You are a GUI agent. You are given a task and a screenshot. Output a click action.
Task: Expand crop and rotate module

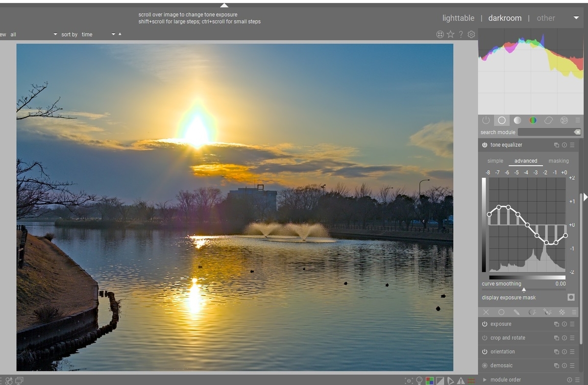point(508,338)
